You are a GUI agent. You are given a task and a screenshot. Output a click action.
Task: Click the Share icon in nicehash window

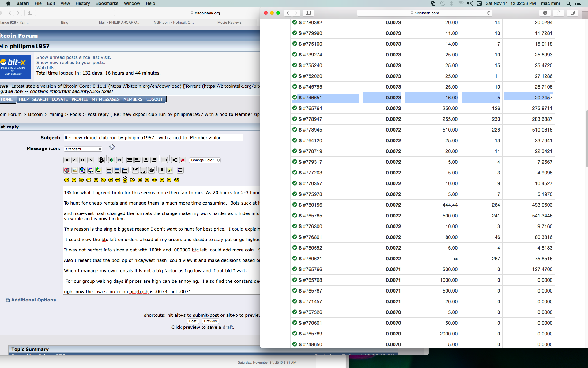pos(559,13)
